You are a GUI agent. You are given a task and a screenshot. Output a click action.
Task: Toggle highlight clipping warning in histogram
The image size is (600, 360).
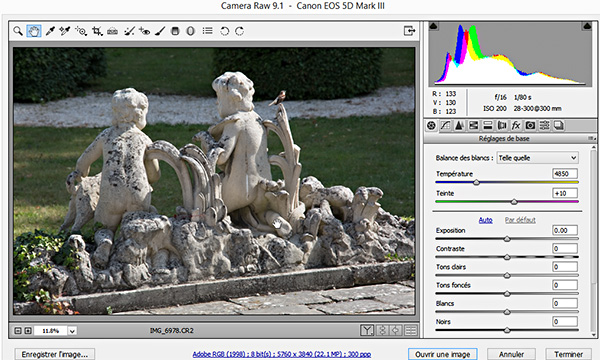587,26
